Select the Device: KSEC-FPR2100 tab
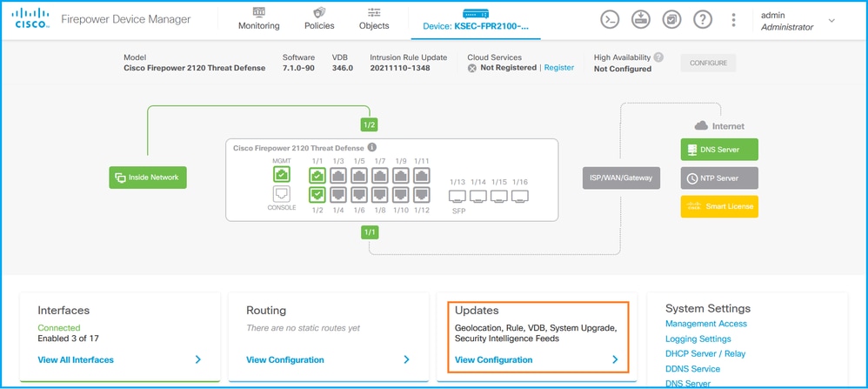 476,20
